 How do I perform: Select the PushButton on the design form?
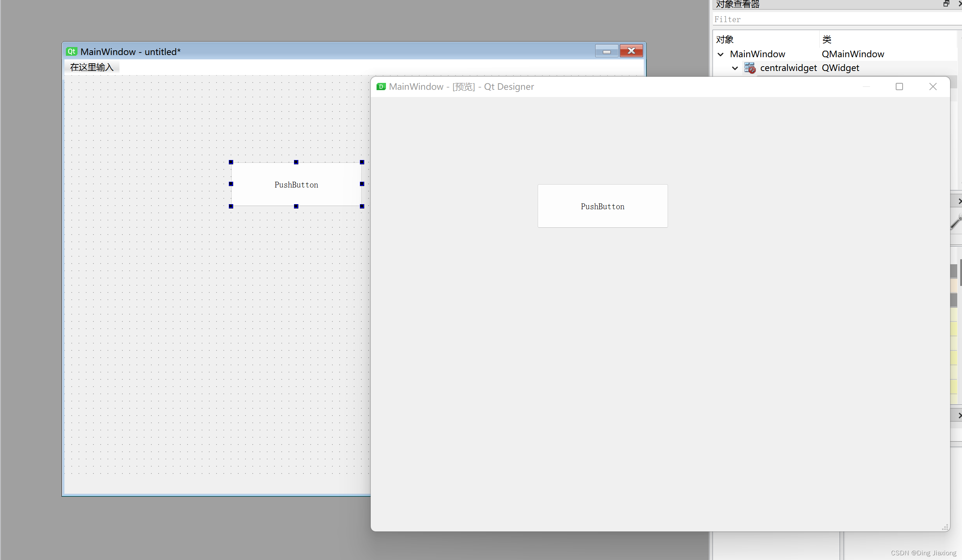296,184
